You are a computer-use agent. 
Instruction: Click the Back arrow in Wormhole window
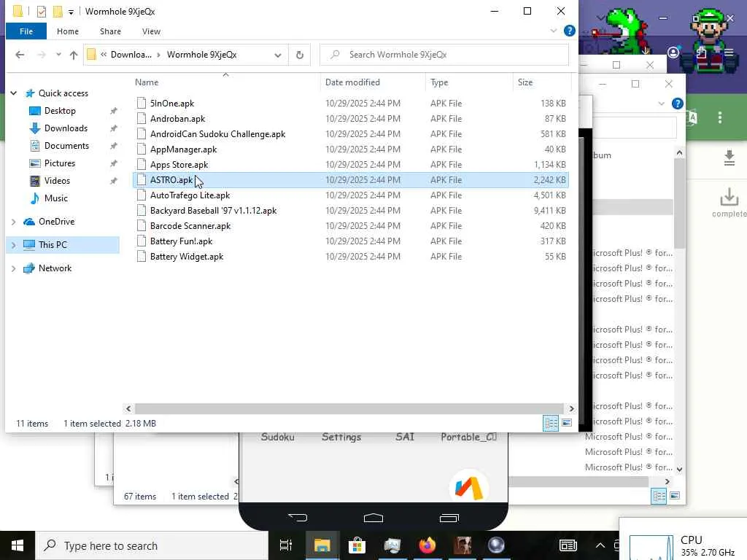[x=20, y=55]
